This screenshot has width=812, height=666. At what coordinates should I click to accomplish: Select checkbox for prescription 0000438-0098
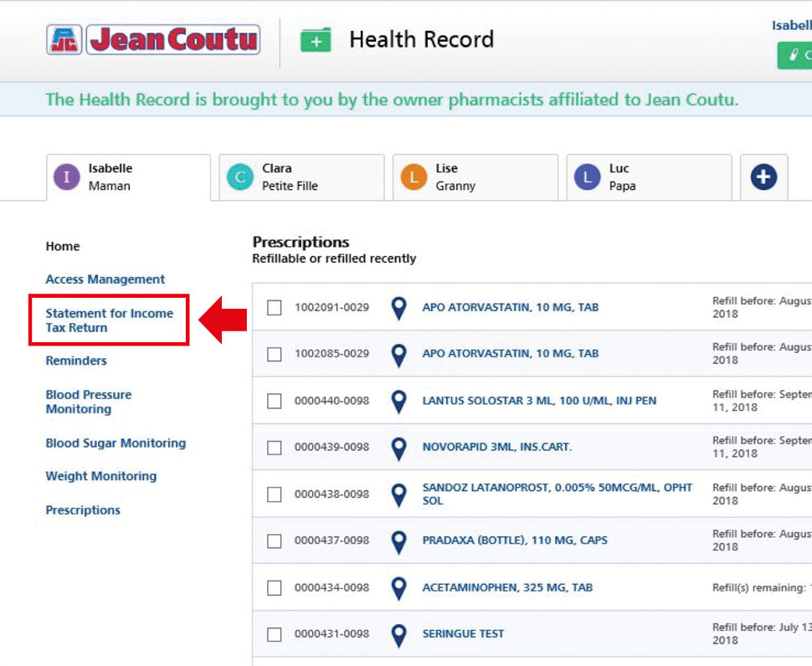click(x=275, y=494)
